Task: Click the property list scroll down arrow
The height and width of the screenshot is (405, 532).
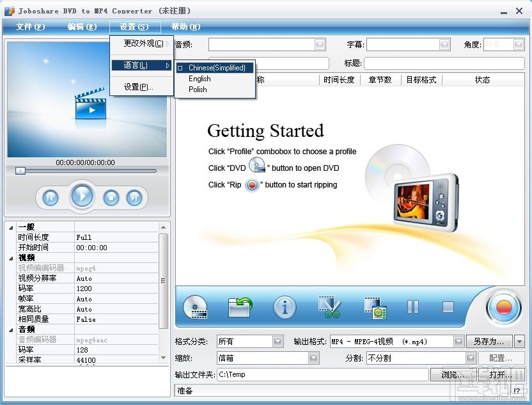Action: [x=163, y=358]
